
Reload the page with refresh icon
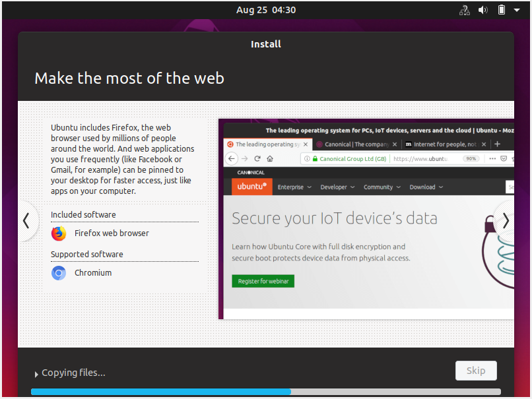(257, 159)
